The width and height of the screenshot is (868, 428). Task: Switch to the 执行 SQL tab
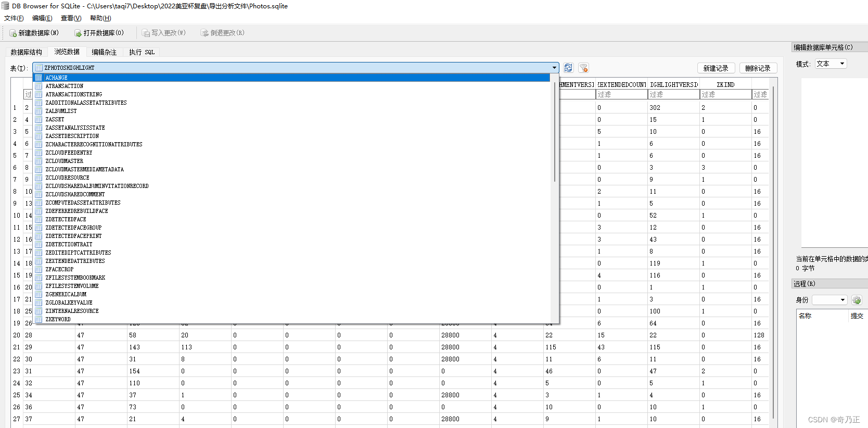click(142, 52)
